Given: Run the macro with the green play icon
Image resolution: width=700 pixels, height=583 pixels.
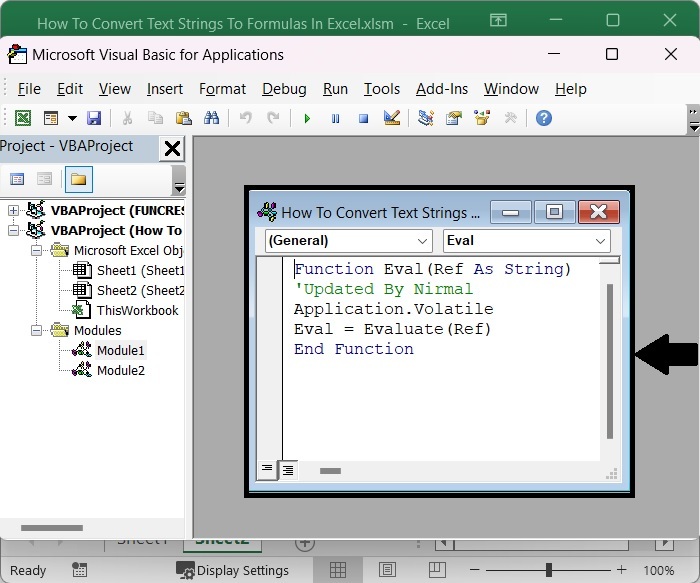Looking at the screenshot, I should tap(307, 118).
